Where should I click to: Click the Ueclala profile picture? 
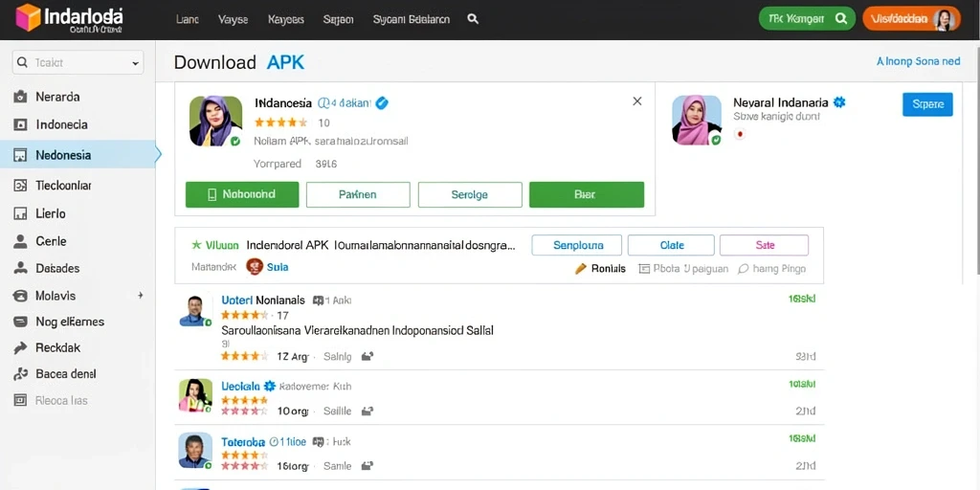pos(195,395)
